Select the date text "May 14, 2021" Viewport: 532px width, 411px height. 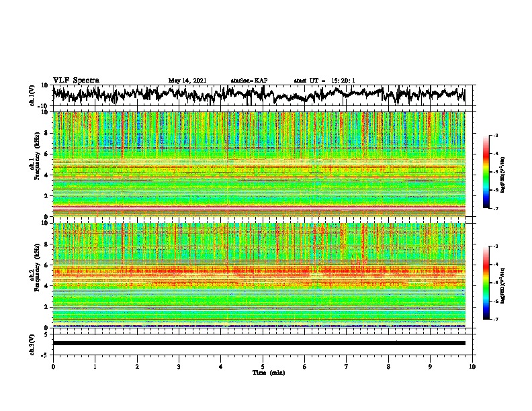click(187, 81)
